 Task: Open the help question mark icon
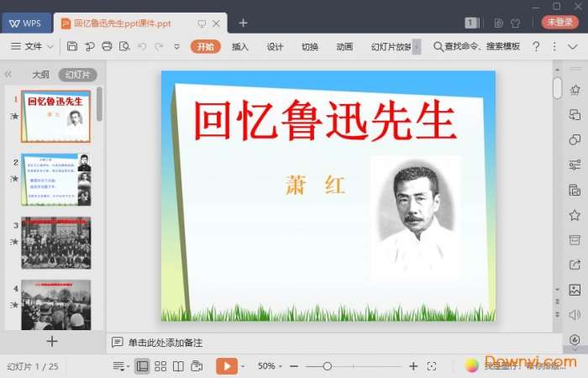(536, 46)
